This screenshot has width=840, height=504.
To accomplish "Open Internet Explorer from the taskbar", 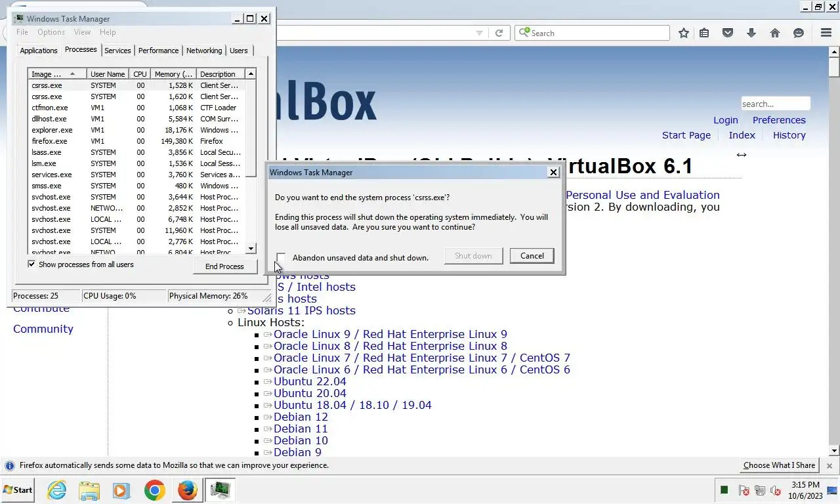I will pyautogui.click(x=57, y=490).
